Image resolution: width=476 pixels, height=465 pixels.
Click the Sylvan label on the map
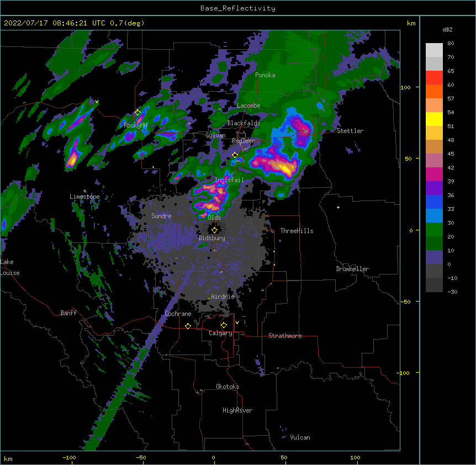point(215,135)
